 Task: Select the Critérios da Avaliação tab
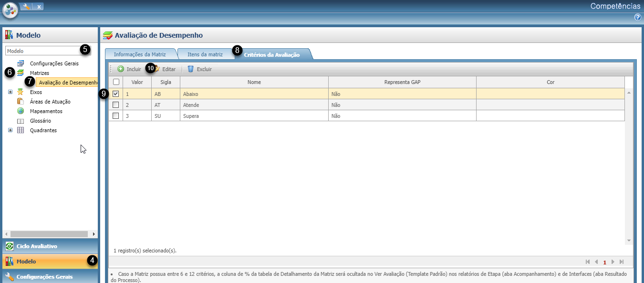[272, 55]
